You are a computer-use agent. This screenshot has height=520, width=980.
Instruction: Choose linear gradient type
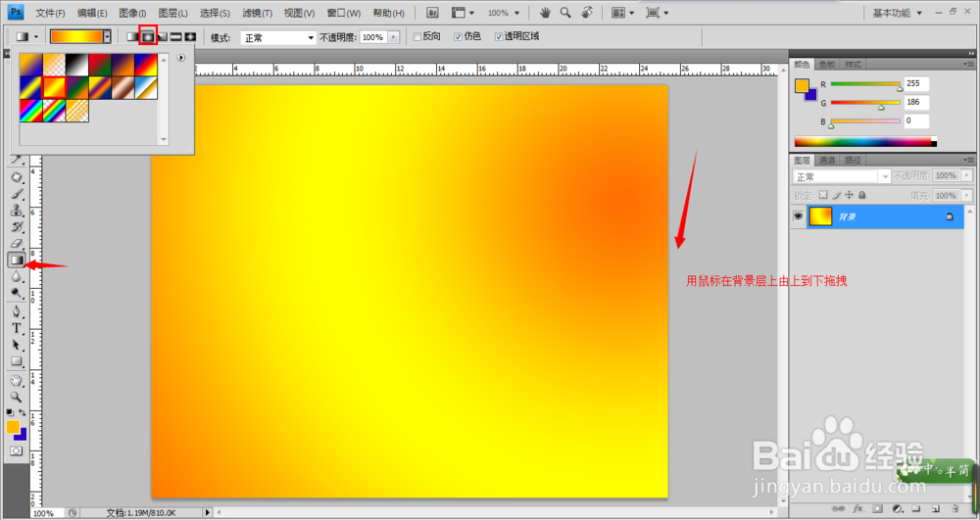click(x=132, y=37)
